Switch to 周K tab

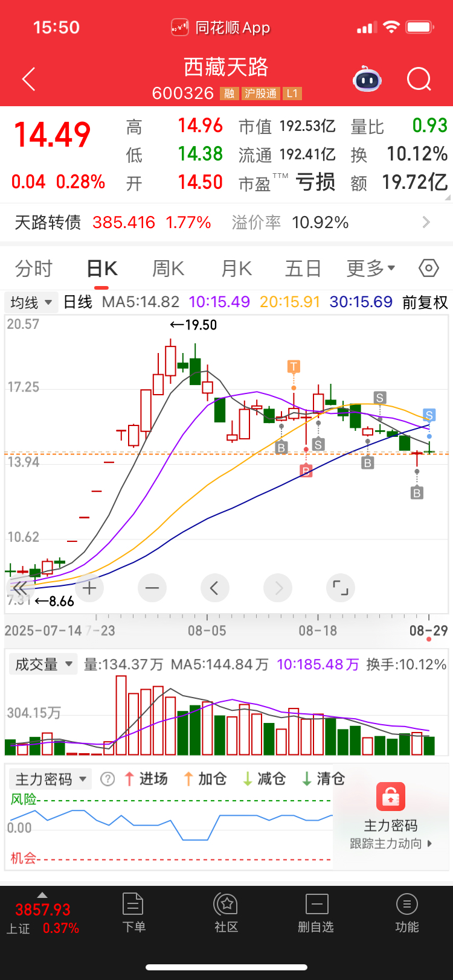(168, 268)
